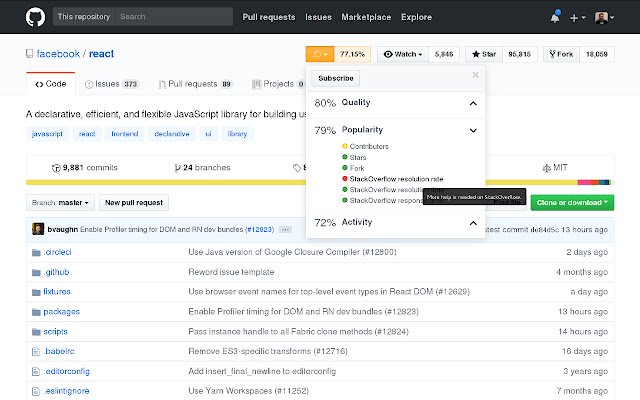
Task: Select the declarative topic tag
Action: pyautogui.click(x=172, y=134)
